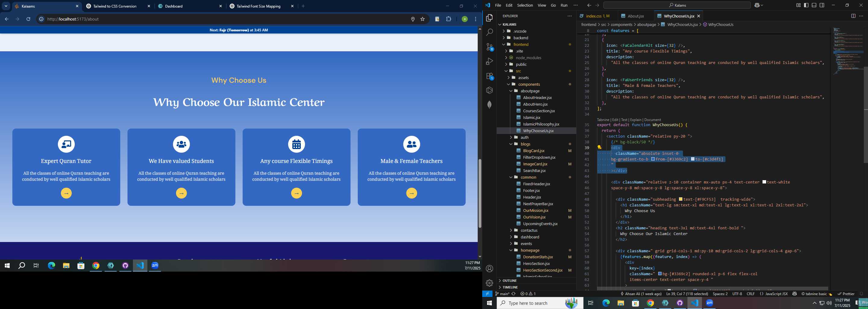This screenshot has width=868, height=309.
Task: Reload the localhost page in Chrome
Action: [28, 19]
